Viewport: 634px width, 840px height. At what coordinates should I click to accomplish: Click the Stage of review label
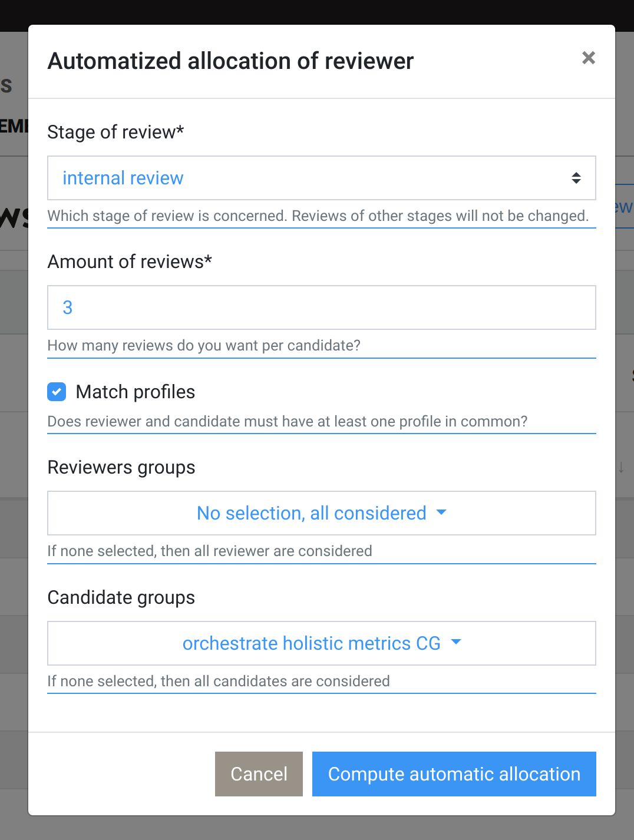(x=115, y=132)
